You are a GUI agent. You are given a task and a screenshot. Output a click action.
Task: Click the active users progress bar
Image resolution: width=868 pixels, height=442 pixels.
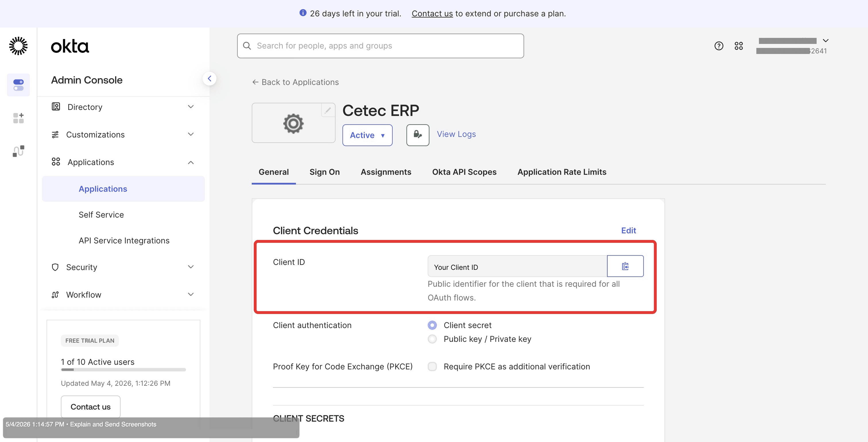click(x=123, y=370)
